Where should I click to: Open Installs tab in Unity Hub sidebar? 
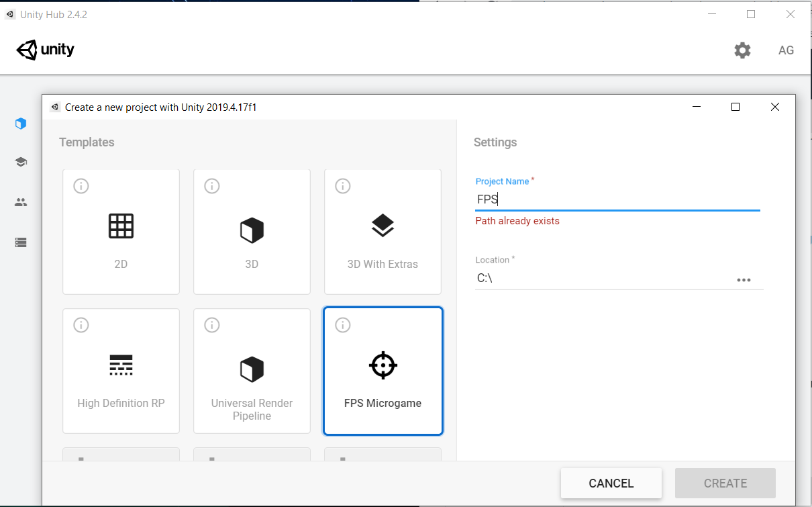tap(21, 242)
